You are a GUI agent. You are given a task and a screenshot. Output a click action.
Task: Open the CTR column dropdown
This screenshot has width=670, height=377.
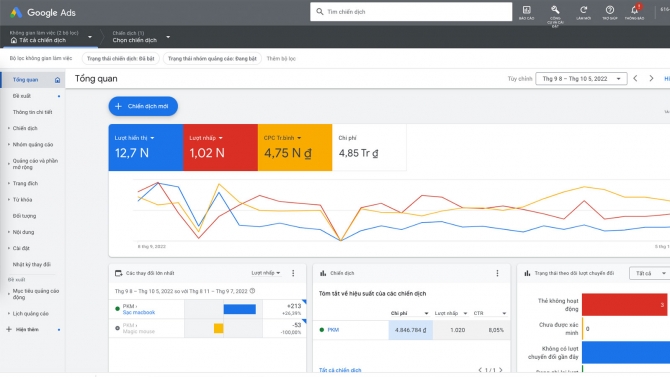click(x=504, y=314)
